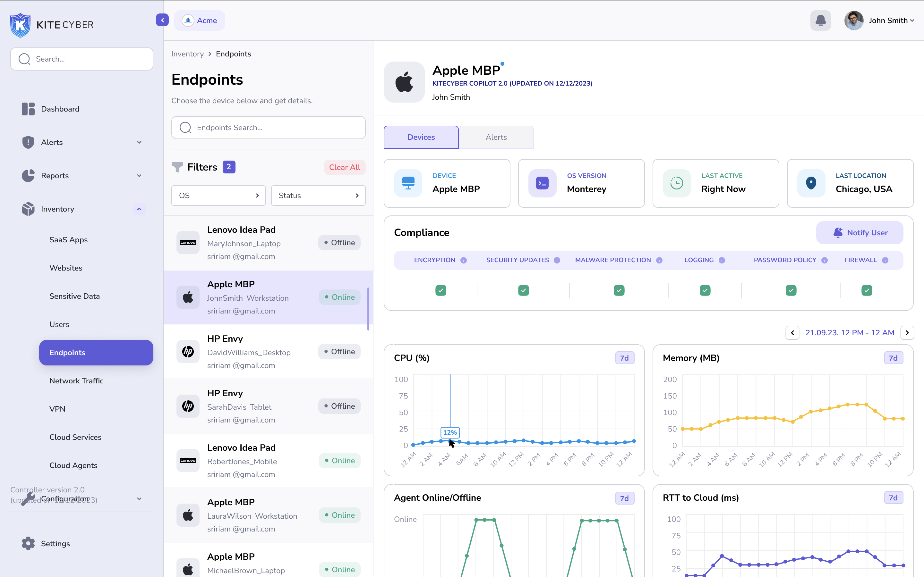The width and height of the screenshot is (924, 577).
Task: Click the info icon next to Firewall
Action: pyautogui.click(x=885, y=260)
